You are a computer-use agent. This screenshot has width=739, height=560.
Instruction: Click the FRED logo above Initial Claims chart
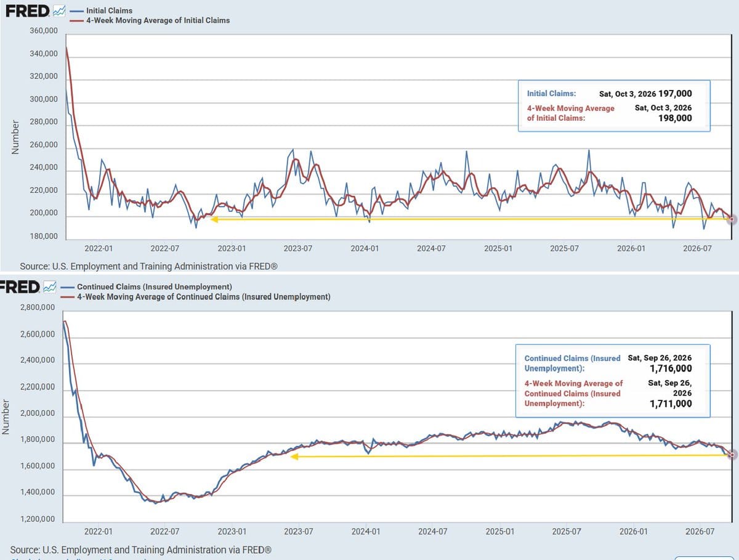pos(27,11)
